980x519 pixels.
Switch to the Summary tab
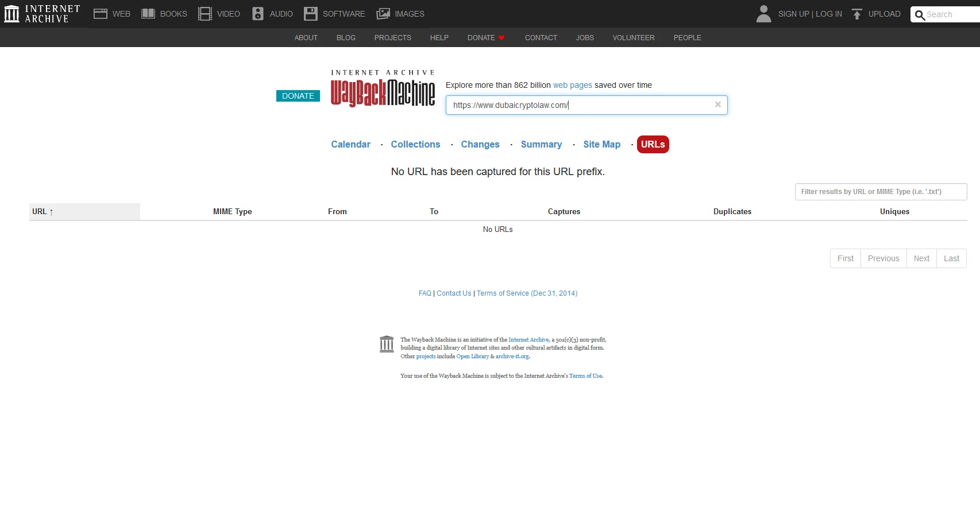tap(541, 144)
